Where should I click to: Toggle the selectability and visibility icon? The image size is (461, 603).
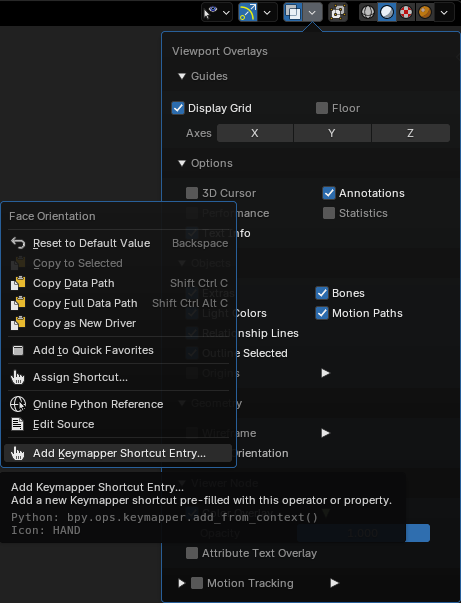point(211,12)
